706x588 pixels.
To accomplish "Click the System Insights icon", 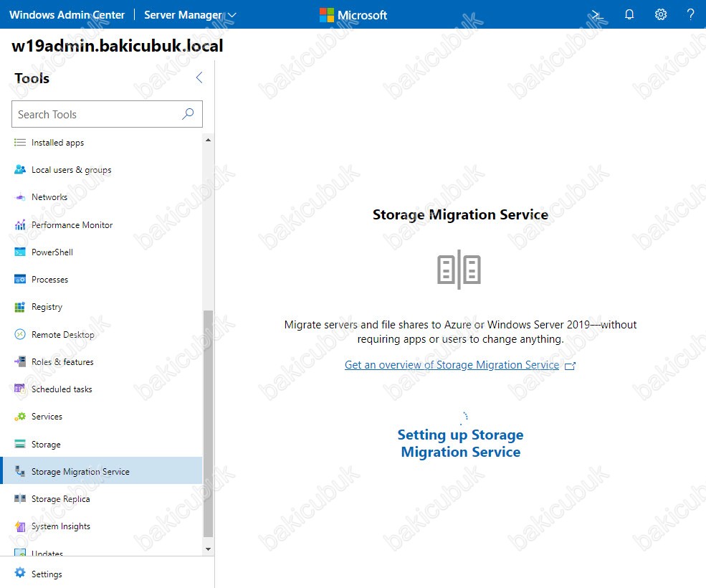I will (20, 526).
